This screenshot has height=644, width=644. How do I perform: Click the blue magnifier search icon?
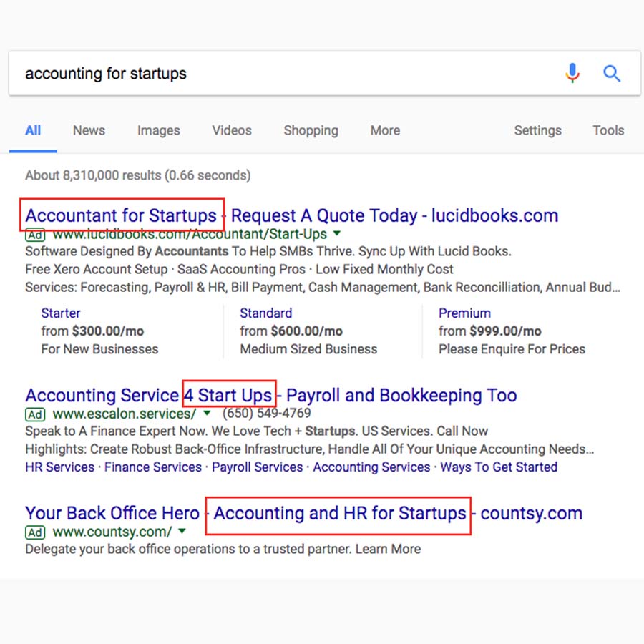click(612, 74)
